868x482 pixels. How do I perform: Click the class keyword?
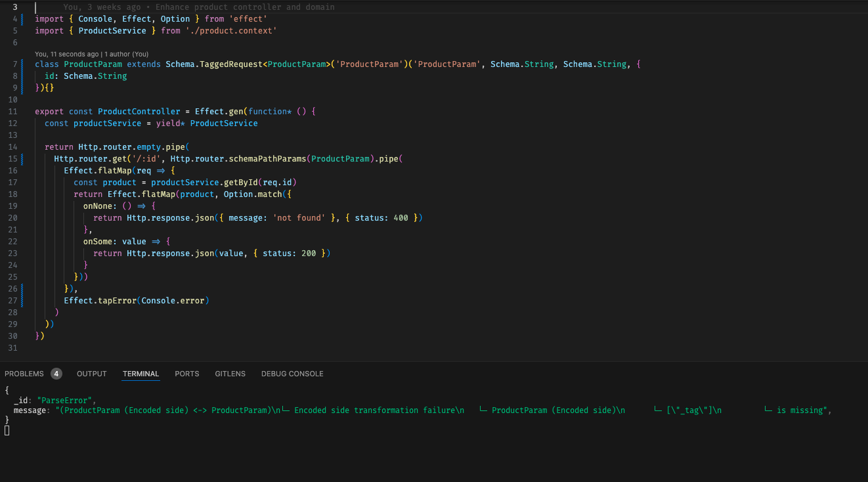[x=47, y=64]
